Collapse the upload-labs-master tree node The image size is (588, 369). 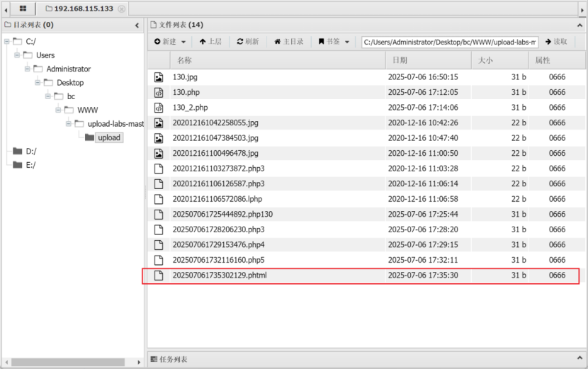point(69,124)
